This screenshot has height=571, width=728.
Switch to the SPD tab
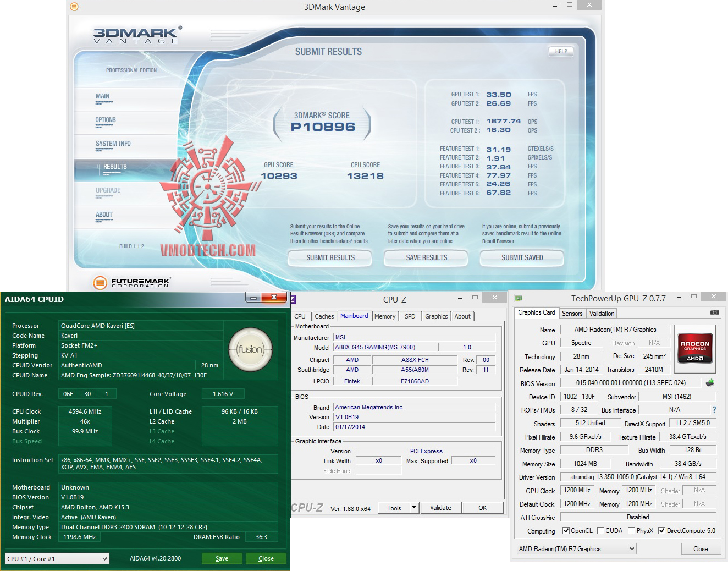coord(410,316)
